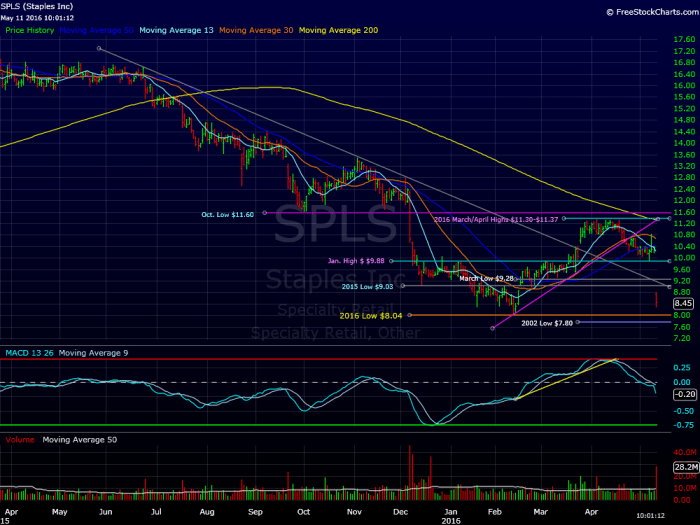
Task: Click the Moving Average 9 MACD label
Action: (x=93, y=353)
